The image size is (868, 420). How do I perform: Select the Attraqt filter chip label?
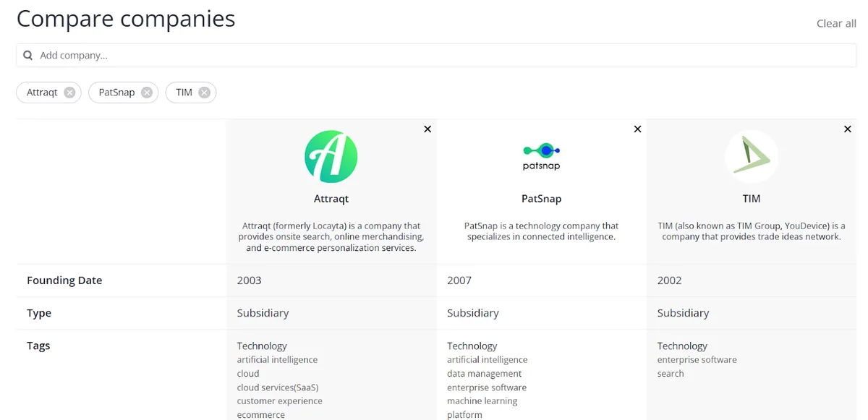click(x=42, y=93)
